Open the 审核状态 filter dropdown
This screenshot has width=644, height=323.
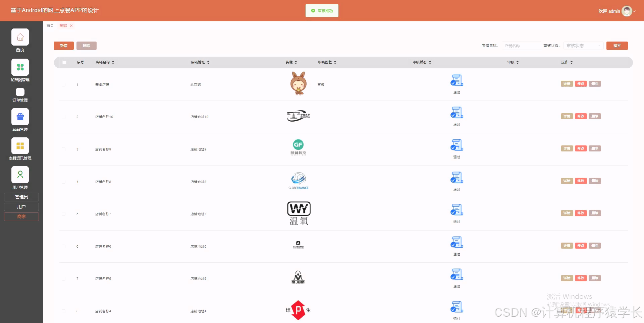[583, 46]
